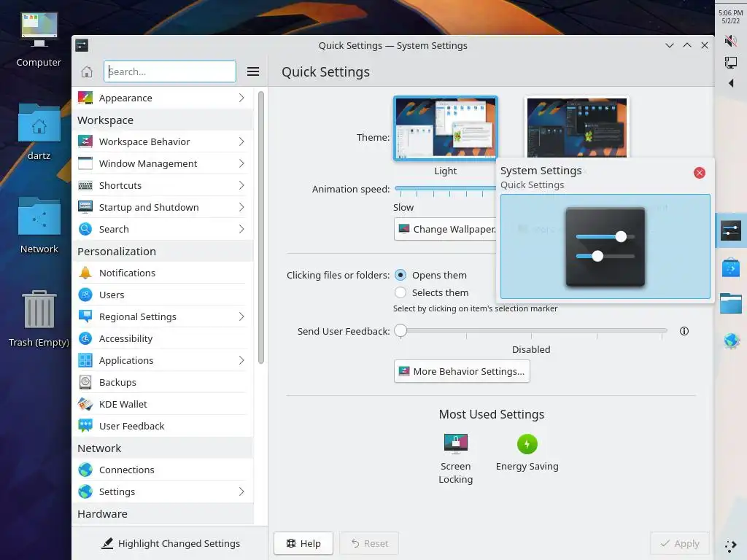Click the KDE Wallet icon
The height and width of the screenshot is (560, 747).
coord(85,404)
